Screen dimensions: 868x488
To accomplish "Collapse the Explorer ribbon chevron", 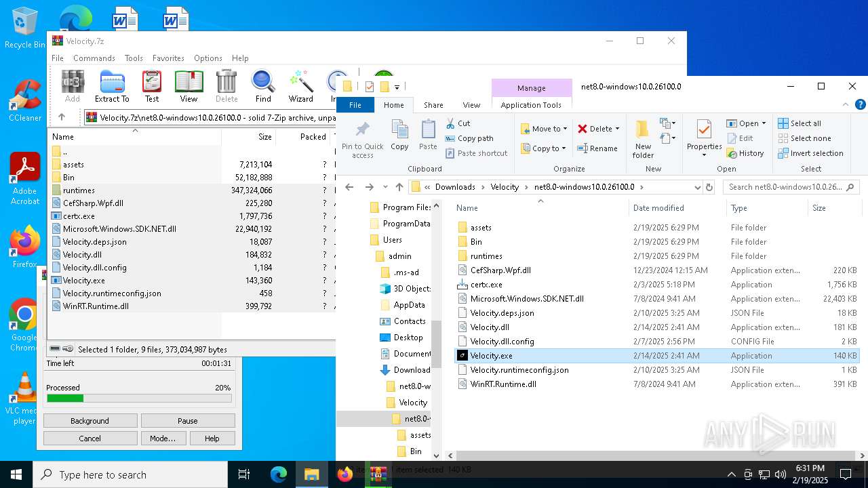I will (846, 105).
